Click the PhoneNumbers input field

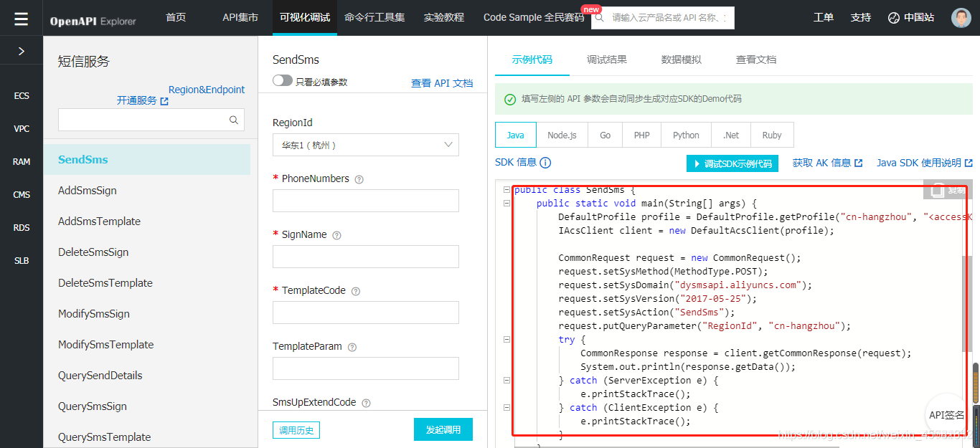(x=366, y=201)
